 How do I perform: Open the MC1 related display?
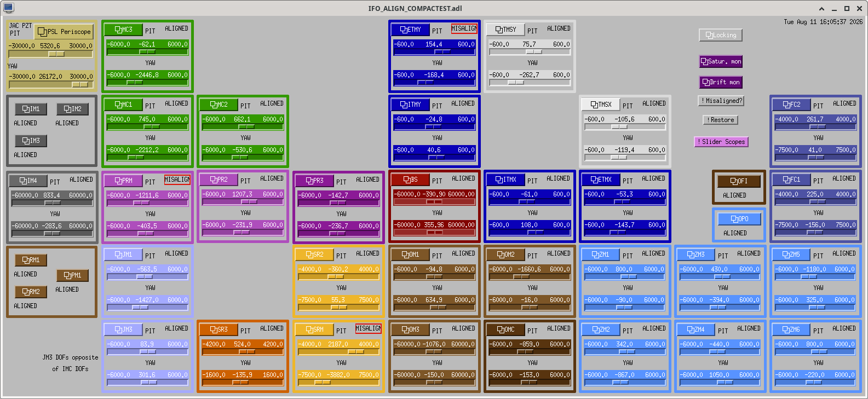tap(123, 105)
